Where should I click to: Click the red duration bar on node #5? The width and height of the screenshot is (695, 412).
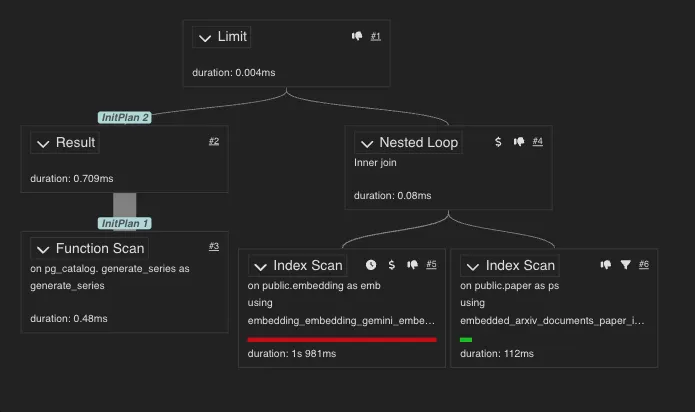coord(342,340)
